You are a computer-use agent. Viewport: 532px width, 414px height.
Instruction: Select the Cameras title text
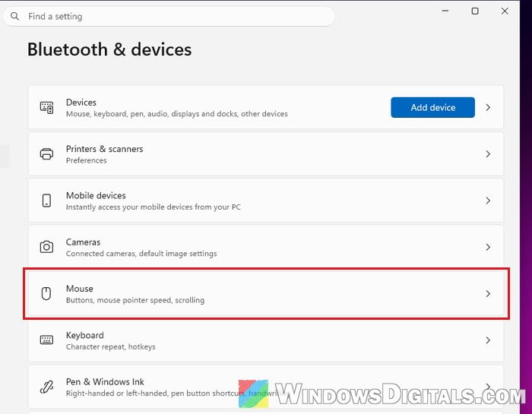[83, 242]
